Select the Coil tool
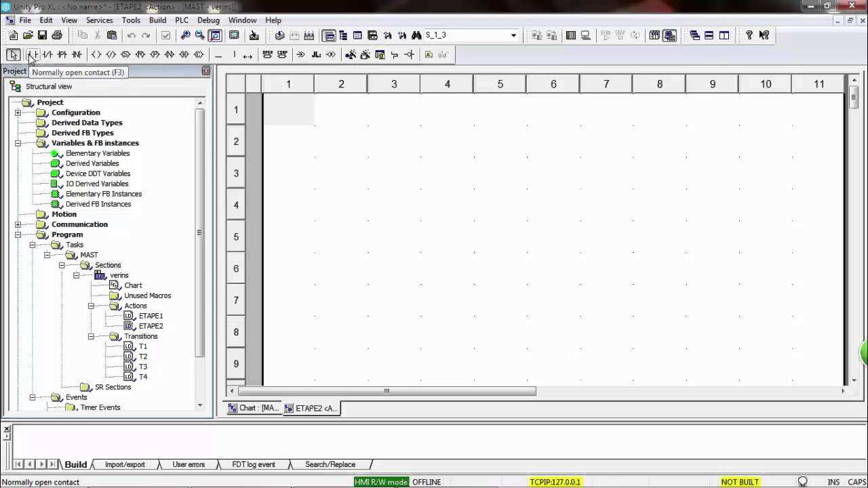This screenshot has height=488, width=868. click(96, 55)
